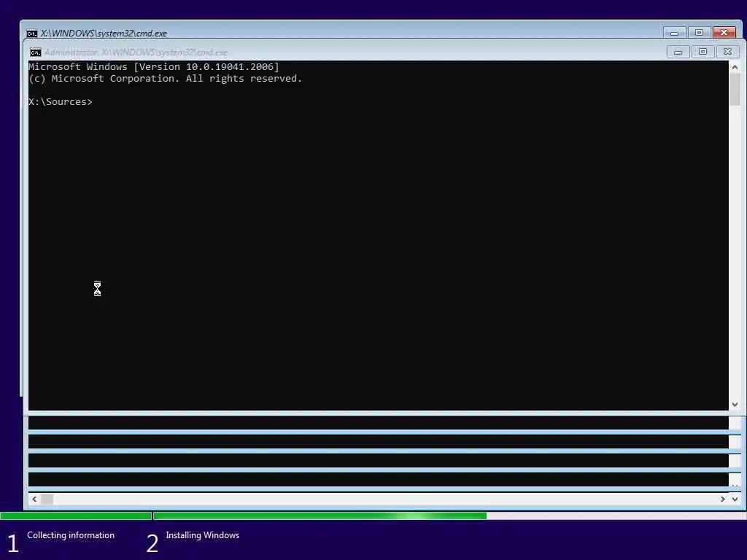Minimize the back X:\WINDOWS\system32\cmd.exe window

[x=674, y=33]
